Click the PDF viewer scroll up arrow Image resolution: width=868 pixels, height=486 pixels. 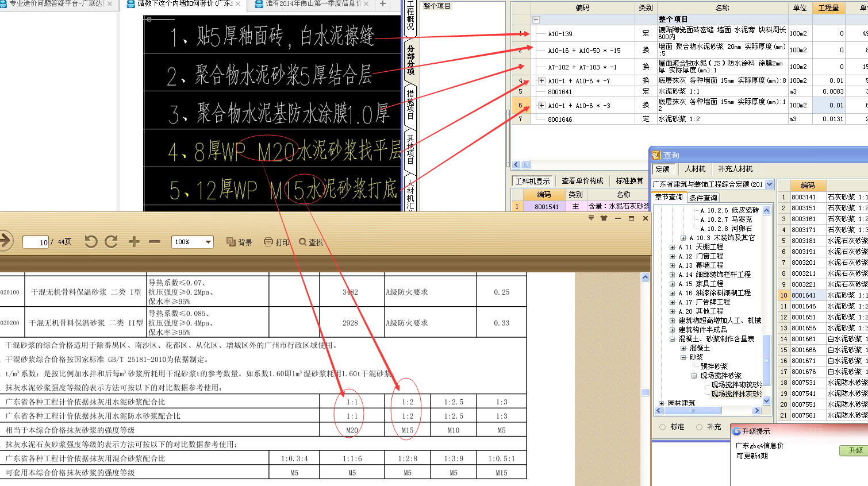pos(645,277)
